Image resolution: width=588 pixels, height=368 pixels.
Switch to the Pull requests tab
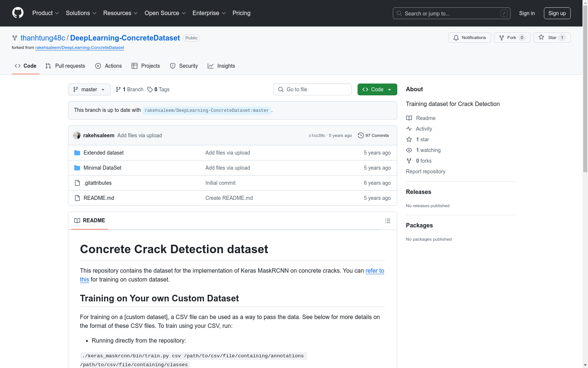65,66
